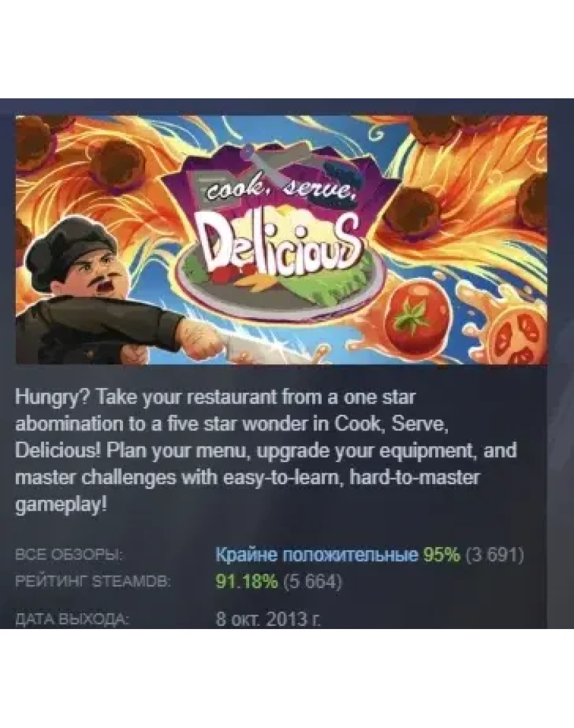The image size is (574, 728).
Task: Click the release date '8 окт. 2013 г.'
Action: coord(269,619)
